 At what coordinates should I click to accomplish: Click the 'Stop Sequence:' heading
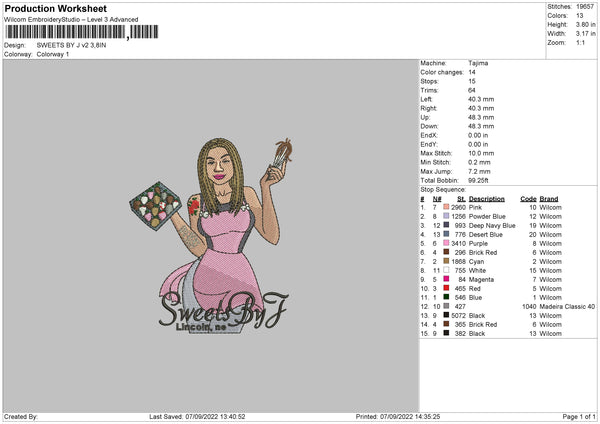tap(443, 190)
